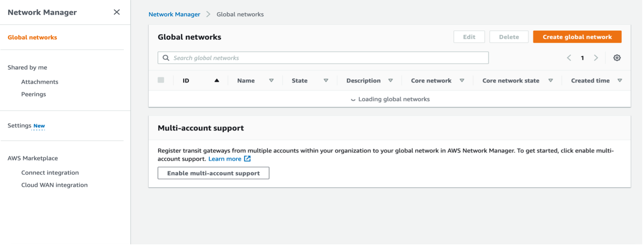Click the AWS Marketplace heading
Screen dimensions: 644x246
(33, 158)
